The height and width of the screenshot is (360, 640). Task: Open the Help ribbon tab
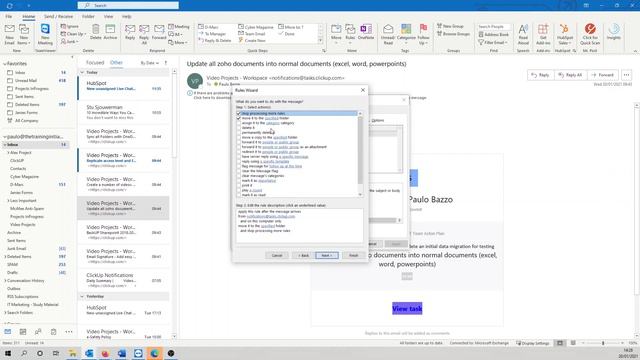coord(127,16)
